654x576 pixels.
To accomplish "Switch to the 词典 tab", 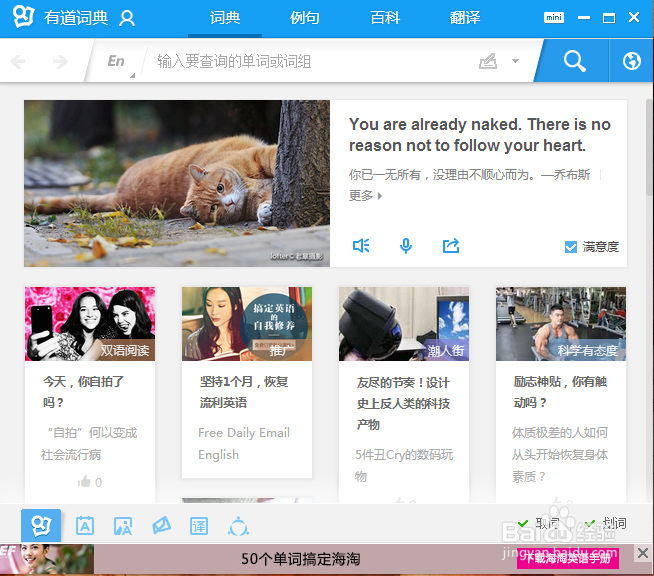I will (x=225, y=18).
